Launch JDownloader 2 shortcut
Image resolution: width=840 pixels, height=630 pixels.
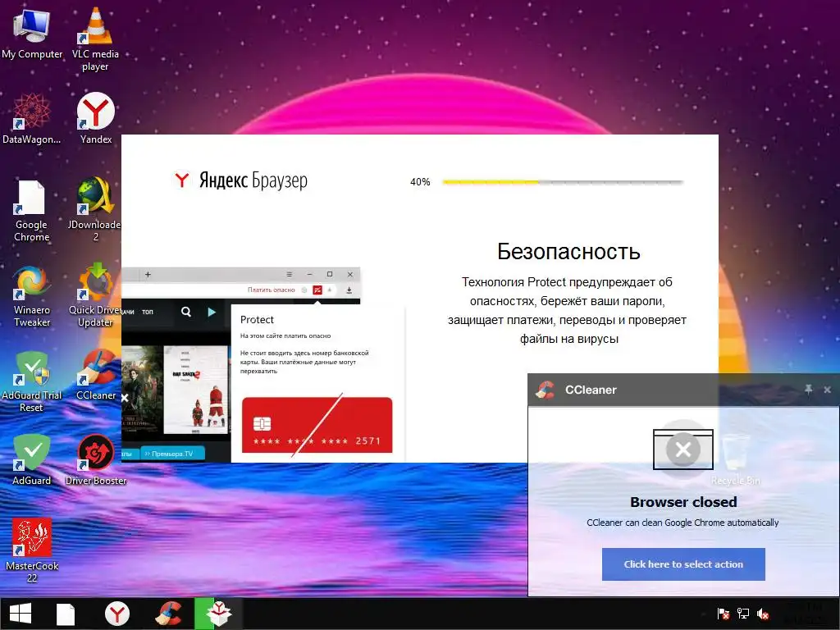tap(94, 209)
